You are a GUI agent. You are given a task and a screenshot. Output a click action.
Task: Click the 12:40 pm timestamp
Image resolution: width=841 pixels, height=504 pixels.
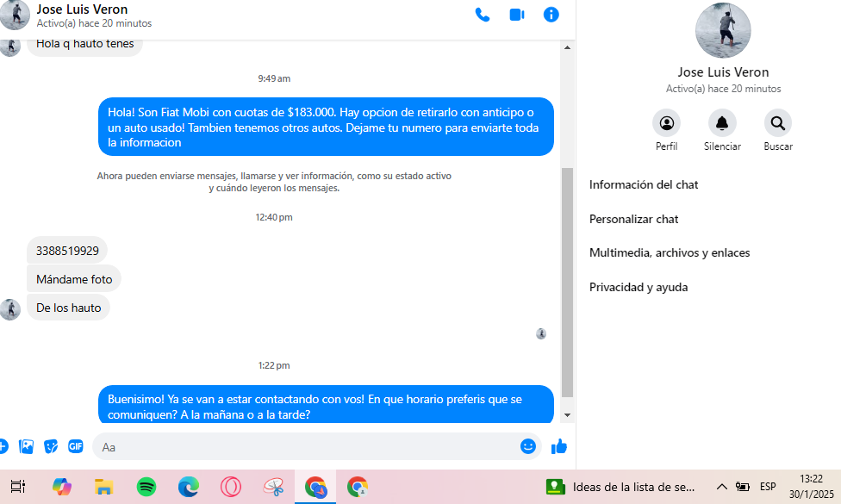pyautogui.click(x=274, y=217)
